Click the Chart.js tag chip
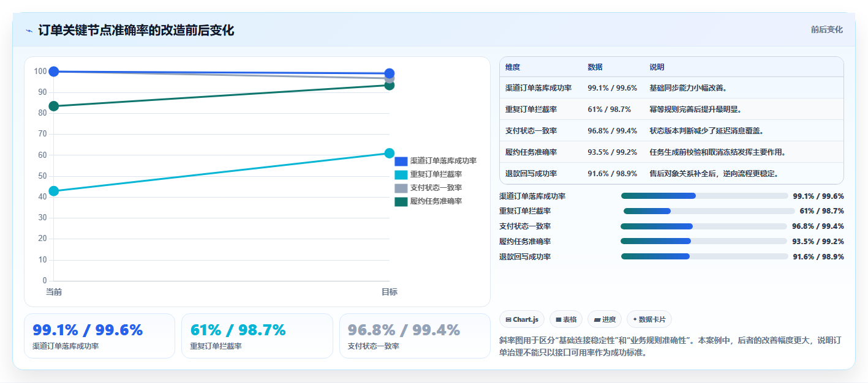The image size is (868, 383). 522,319
